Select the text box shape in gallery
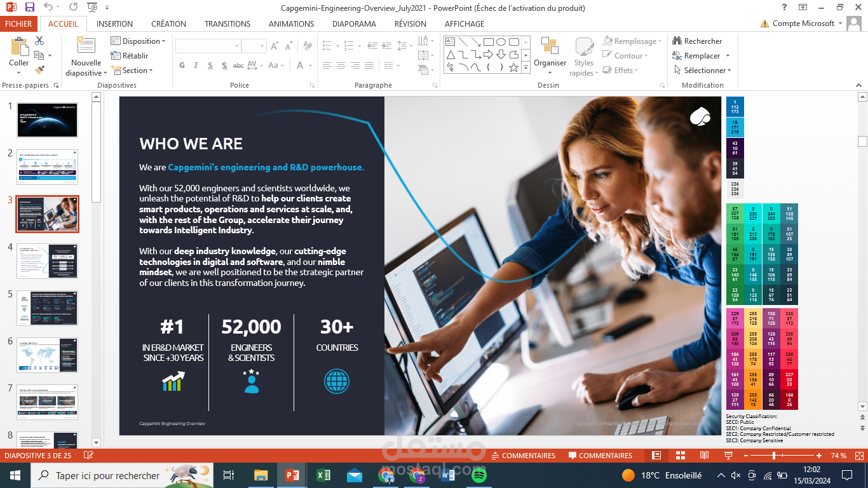Screen dimensions: 868x488 [x=451, y=42]
